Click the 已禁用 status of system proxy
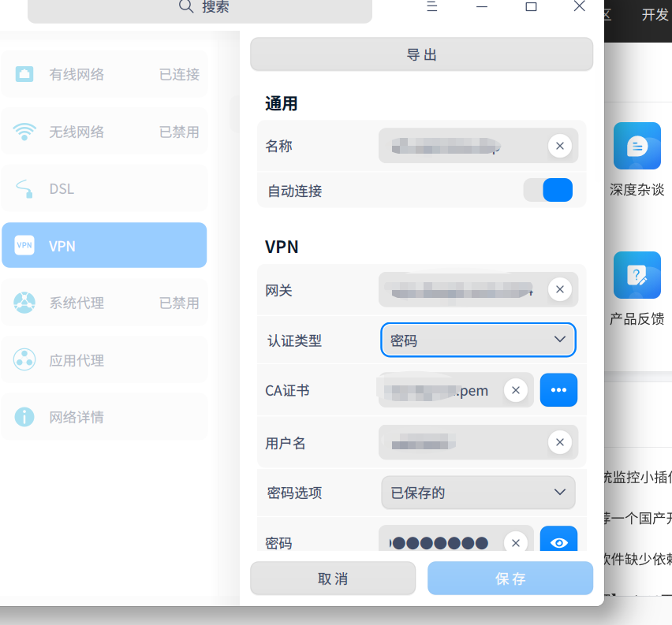The height and width of the screenshot is (625, 672). click(x=179, y=303)
